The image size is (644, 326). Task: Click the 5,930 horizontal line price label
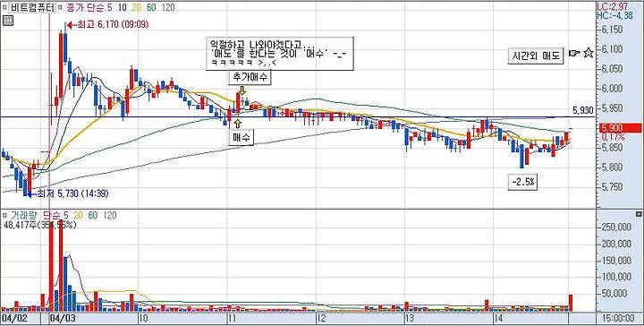[583, 110]
